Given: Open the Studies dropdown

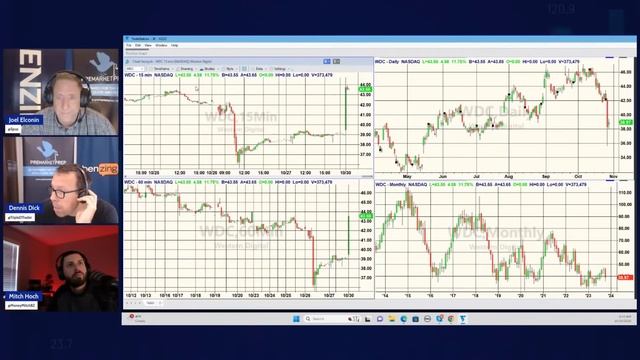Looking at the screenshot, I should pos(209,69).
